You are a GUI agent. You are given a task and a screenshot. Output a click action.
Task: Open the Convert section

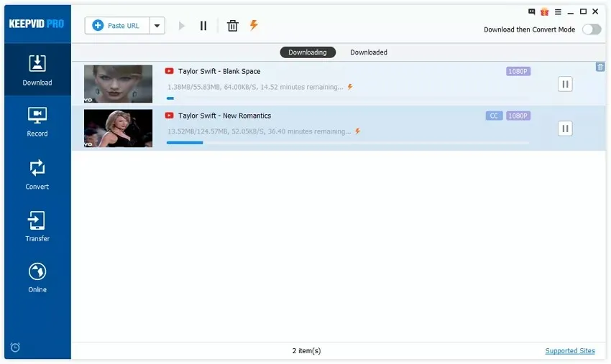tap(37, 174)
